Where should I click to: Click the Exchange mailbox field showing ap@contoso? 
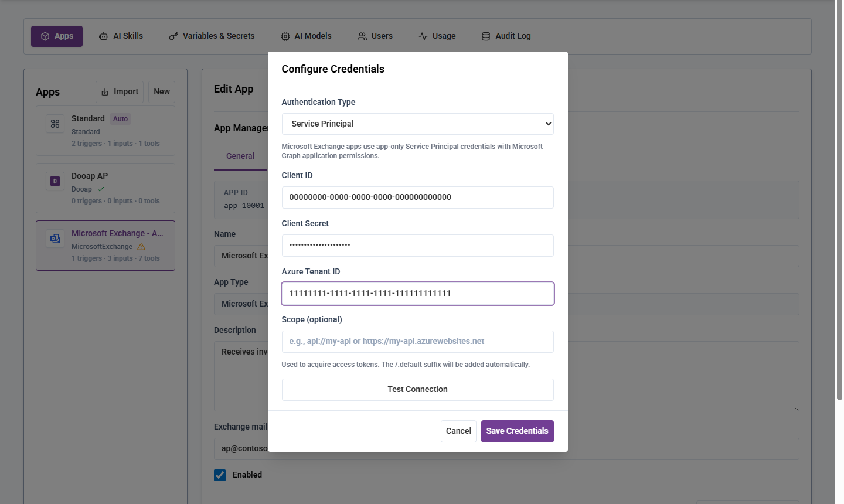(x=506, y=449)
